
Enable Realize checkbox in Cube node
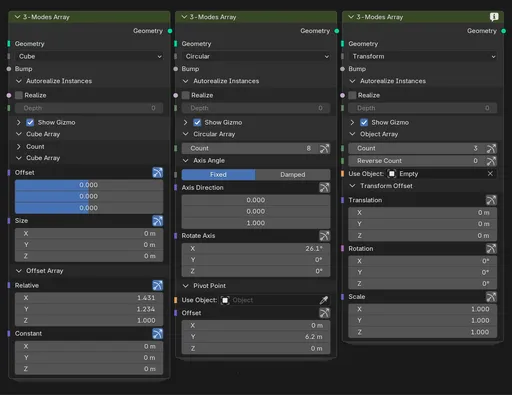(19, 95)
